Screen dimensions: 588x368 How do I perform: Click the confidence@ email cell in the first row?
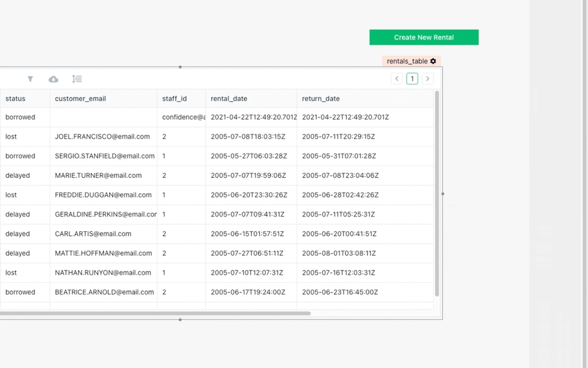(x=179, y=117)
